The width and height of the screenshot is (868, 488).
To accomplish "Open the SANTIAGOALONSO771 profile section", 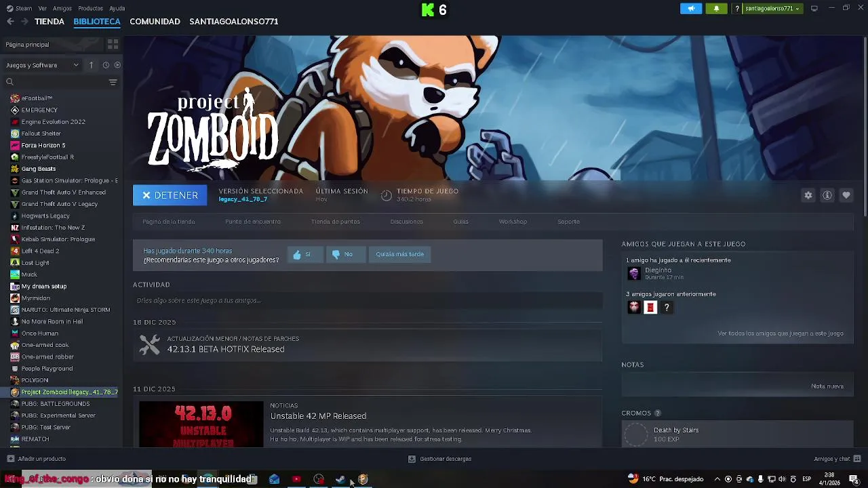I will (x=234, y=22).
